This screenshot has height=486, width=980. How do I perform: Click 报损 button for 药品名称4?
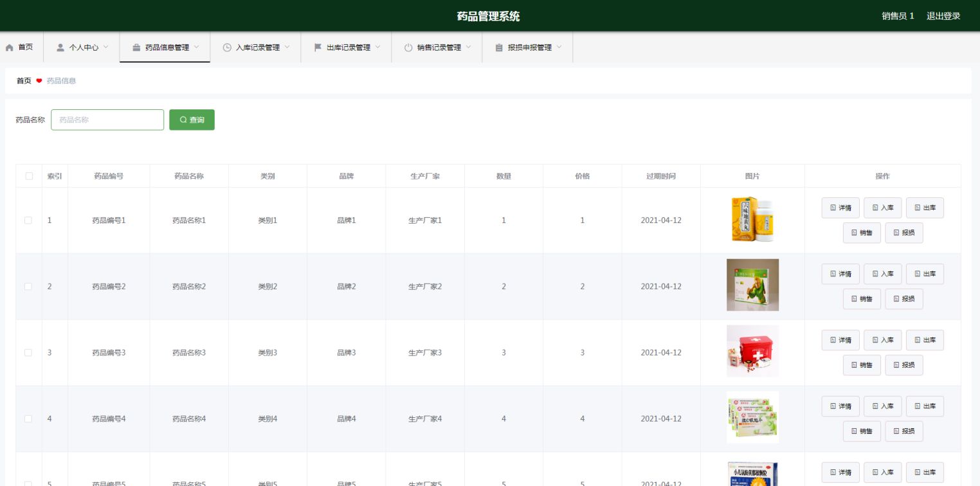904,431
